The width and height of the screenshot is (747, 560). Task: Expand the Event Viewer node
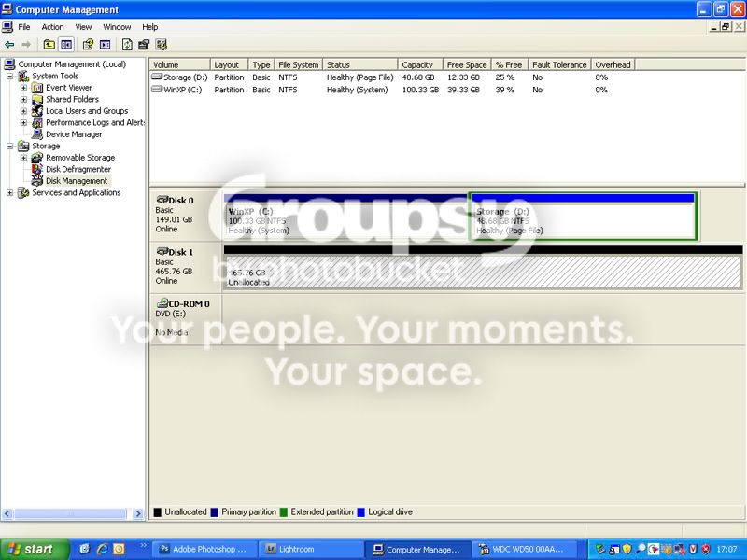[x=23, y=88]
